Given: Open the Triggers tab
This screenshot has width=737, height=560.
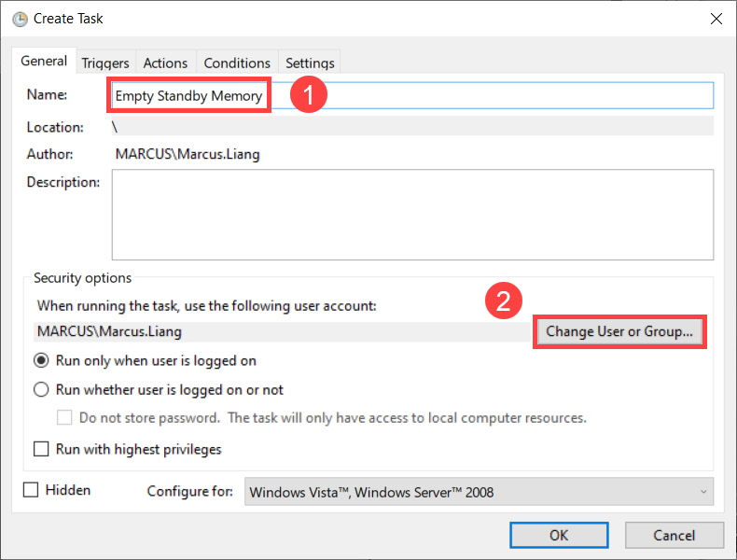Looking at the screenshot, I should [x=105, y=63].
